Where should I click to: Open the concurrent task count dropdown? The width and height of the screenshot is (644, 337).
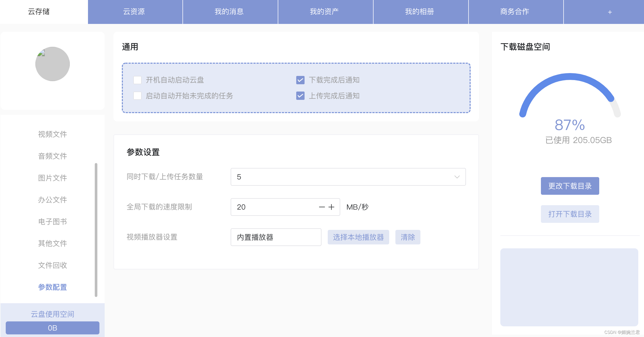[348, 177]
